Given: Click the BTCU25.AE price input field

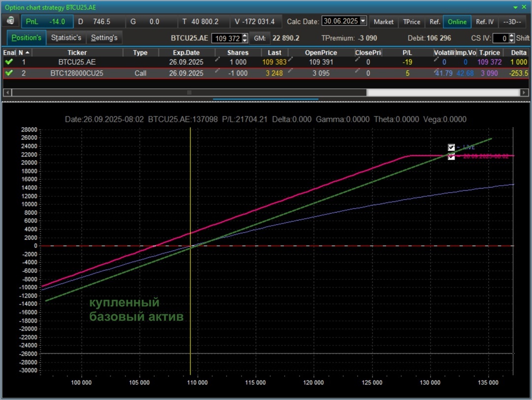Looking at the screenshot, I should 227,38.
